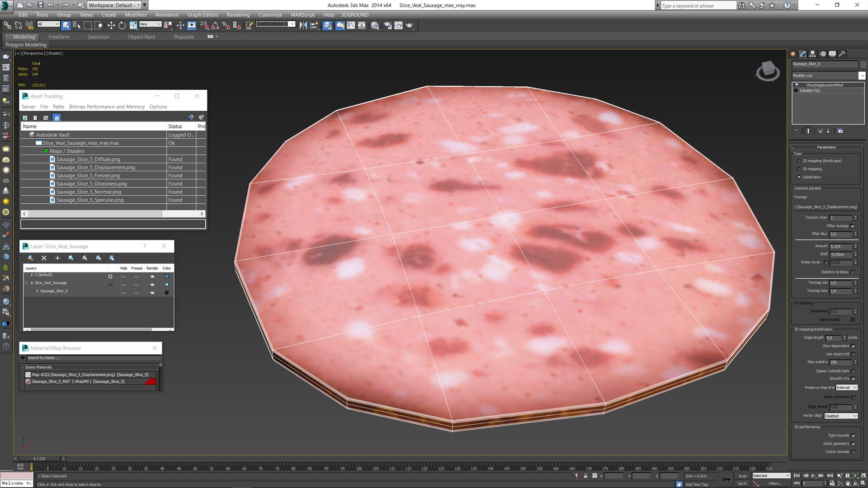Viewport: 868px width, 488px height.
Task: Click the Select and Link chain icon
Action: point(8,25)
